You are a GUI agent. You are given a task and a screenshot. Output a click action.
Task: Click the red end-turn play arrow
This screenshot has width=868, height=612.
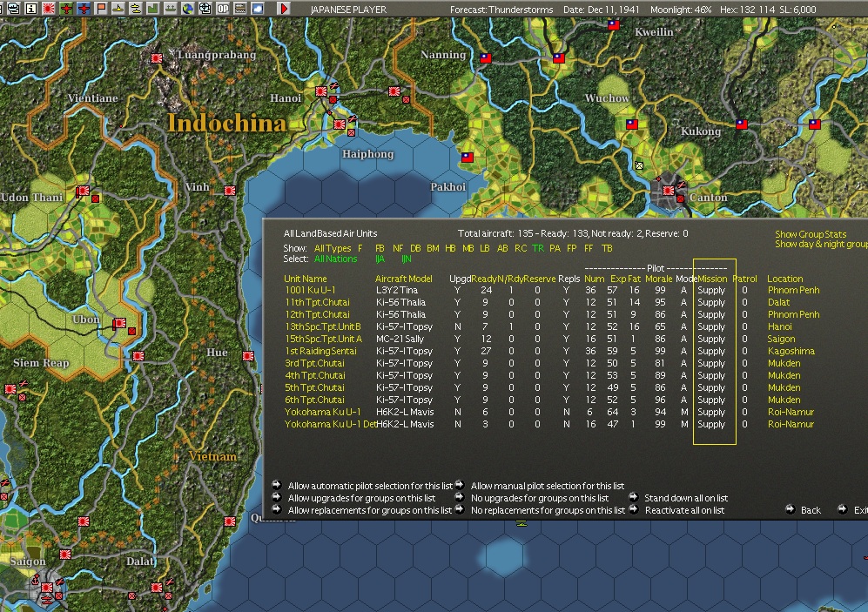(284, 9)
